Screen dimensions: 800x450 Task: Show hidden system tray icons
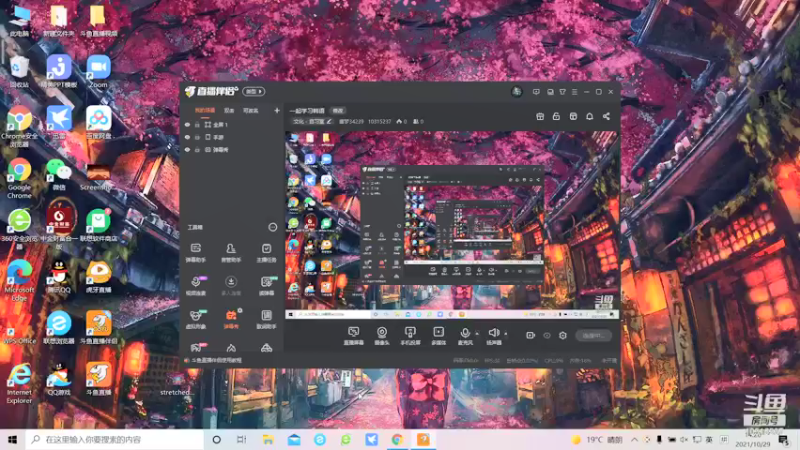click(x=634, y=439)
